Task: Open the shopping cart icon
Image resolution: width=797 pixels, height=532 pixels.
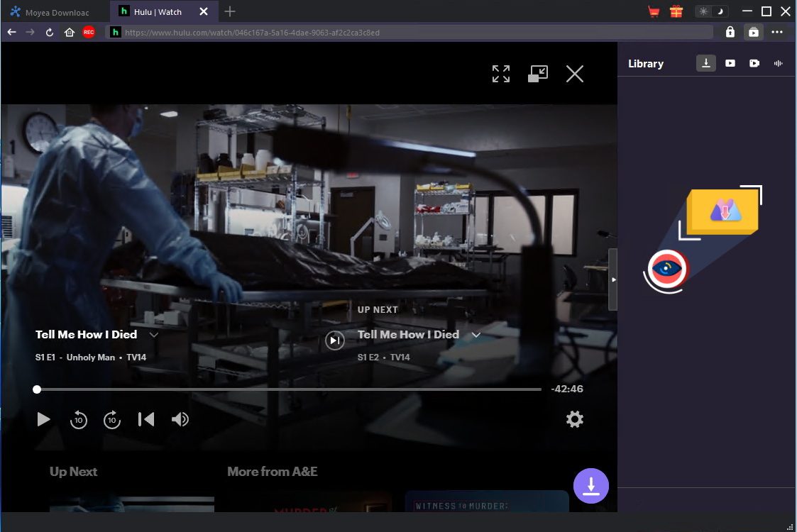Action: (654, 11)
